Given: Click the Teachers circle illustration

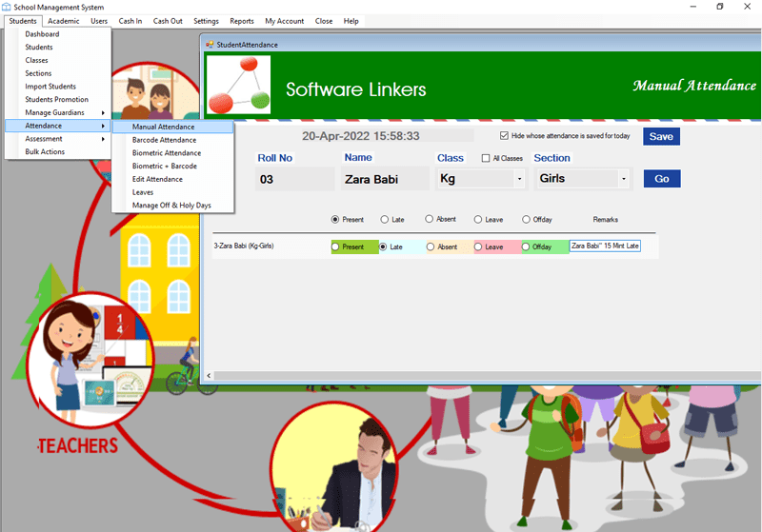Looking at the screenshot, I should point(90,360).
